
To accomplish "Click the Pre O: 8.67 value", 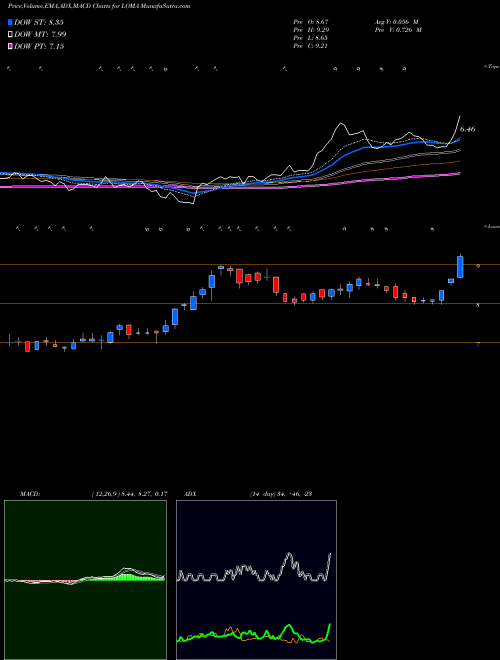I will (311, 22).
